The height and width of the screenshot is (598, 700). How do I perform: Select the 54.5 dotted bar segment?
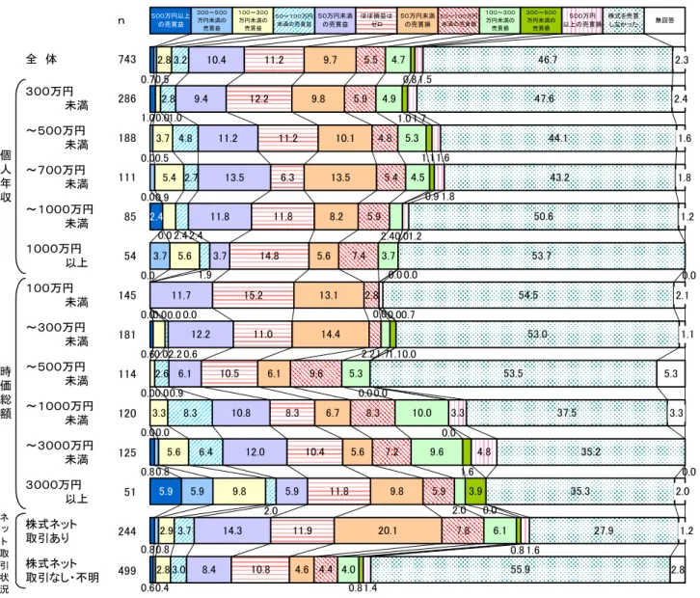click(528, 295)
